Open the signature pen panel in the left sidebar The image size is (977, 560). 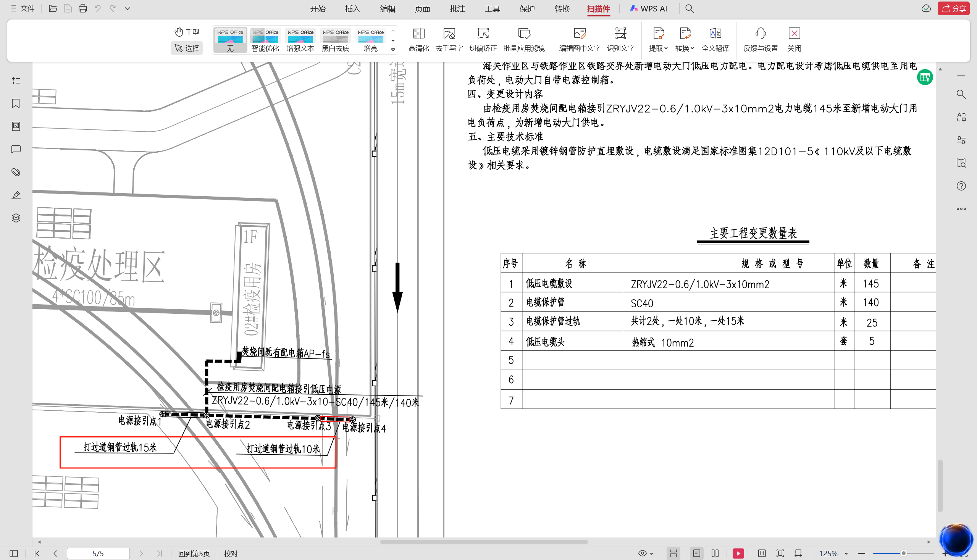(16, 195)
